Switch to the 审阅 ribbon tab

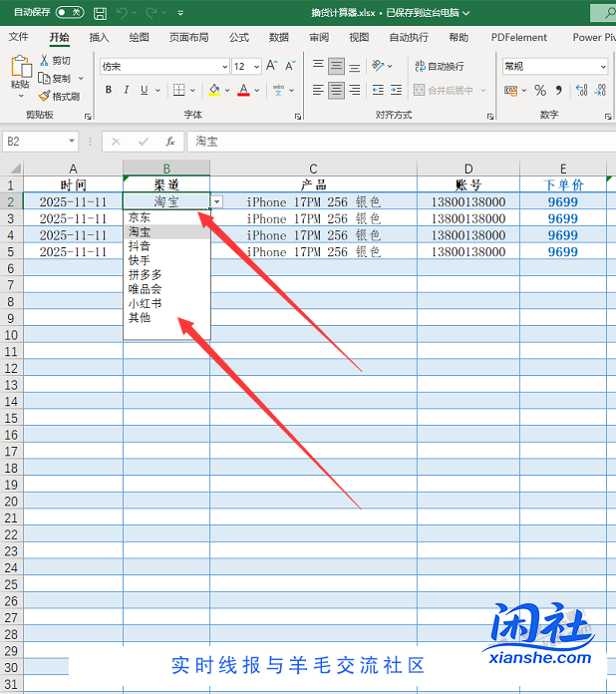tap(319, 37)
